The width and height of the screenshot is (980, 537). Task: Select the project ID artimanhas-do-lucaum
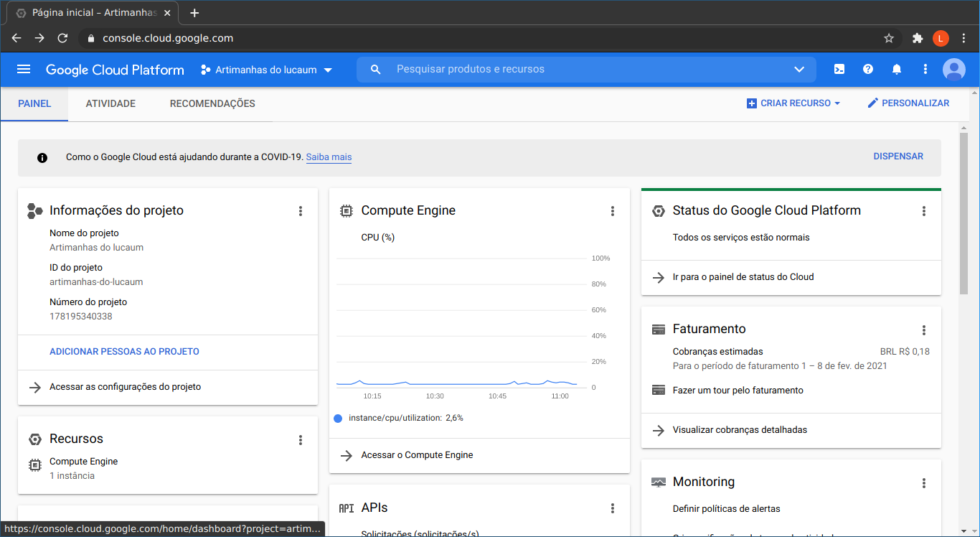point(96,282)
